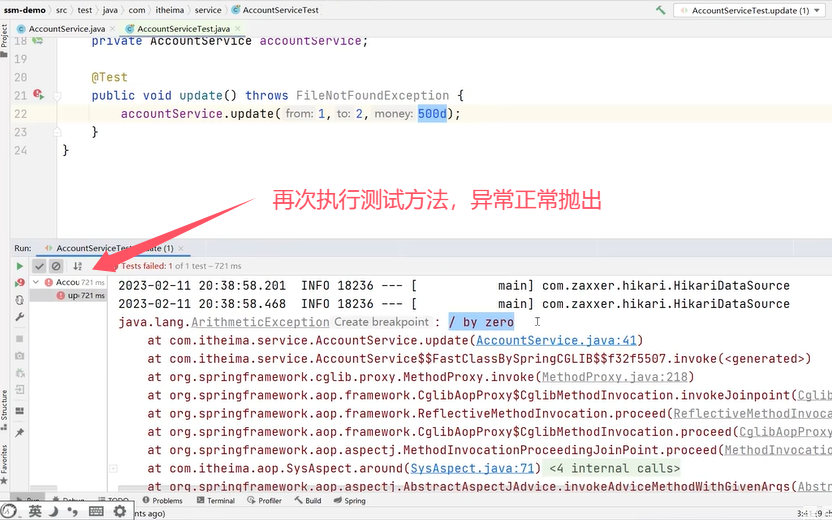Click the Build project hammer icon
The width and height of the screenshot is (832, 520).
(x=661, y=10)
